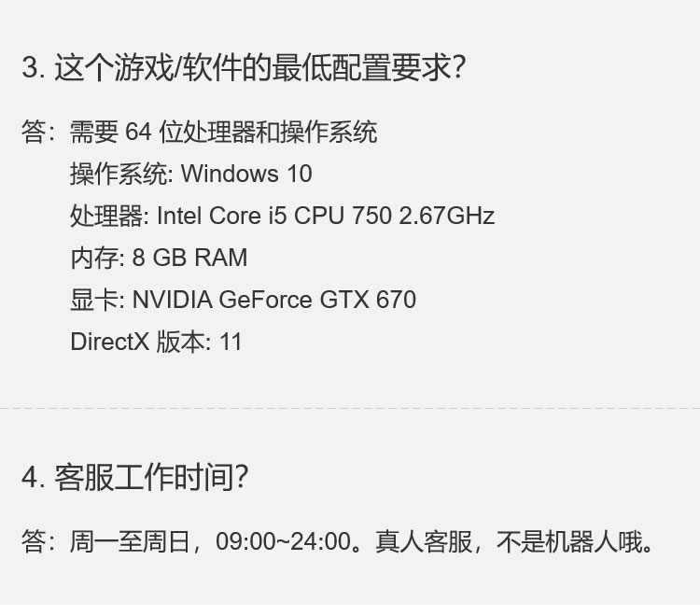
Task: Click the 内存 label
Action: point(94,258)
